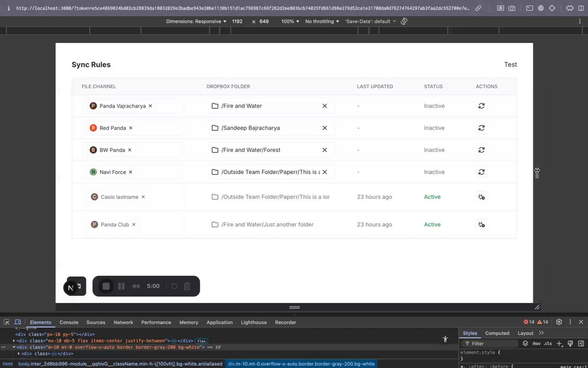Clear the /Sandeep Bajracharya folder selection

(x=325, y=128)
